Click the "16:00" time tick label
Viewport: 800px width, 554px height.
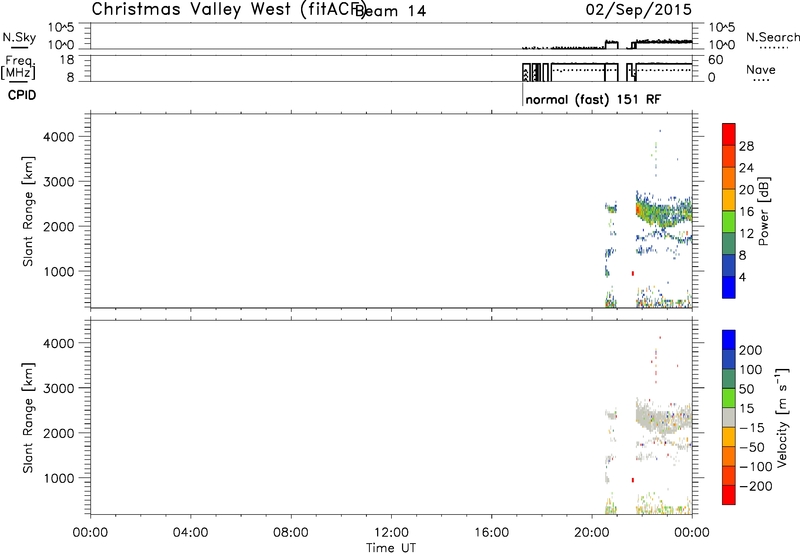tap(491, 533)
